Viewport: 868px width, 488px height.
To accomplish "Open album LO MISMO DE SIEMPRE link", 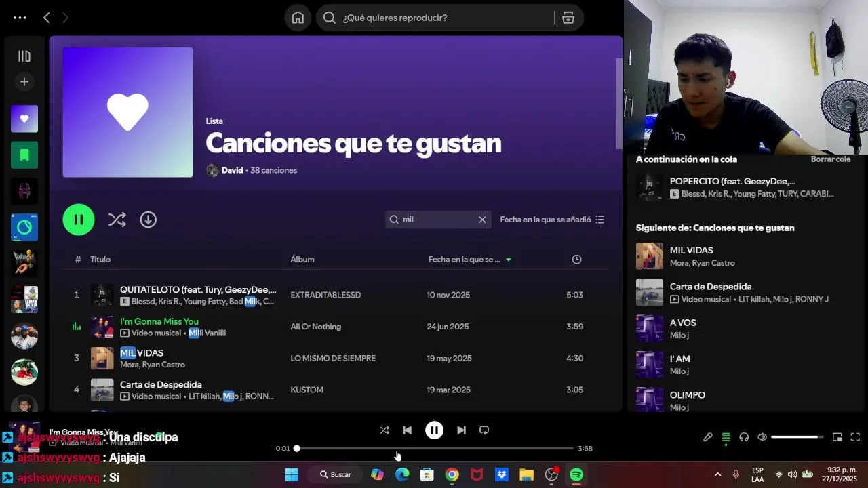I will 333,358.
